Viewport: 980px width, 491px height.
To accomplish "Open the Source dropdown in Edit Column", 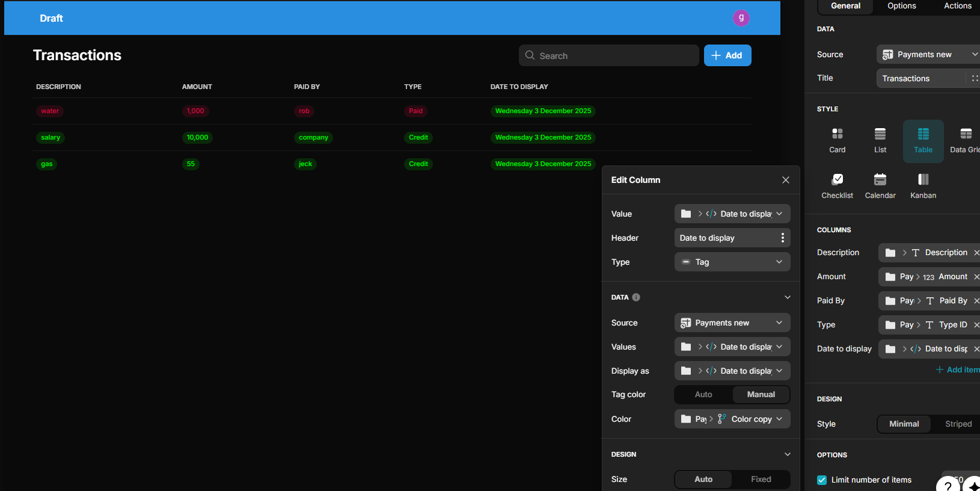I will coord(732,323).
